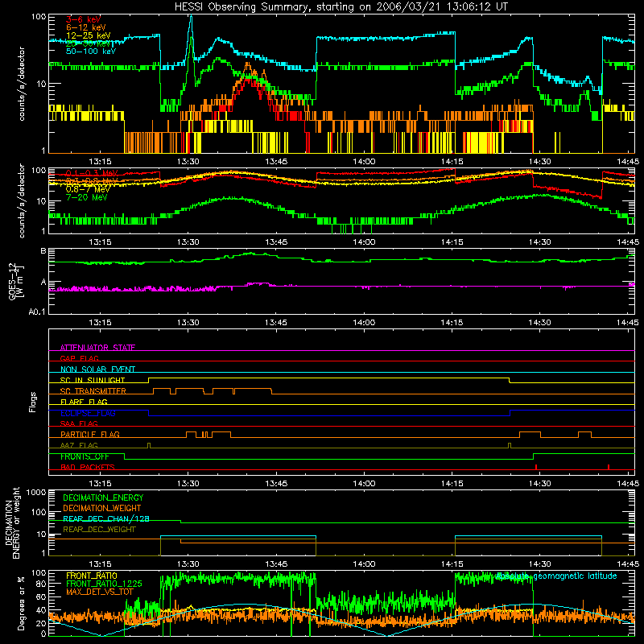Click the FRONT_RATIO legend label
The height and width of the screenshot is (644, 644).
(x=92, y=576)
